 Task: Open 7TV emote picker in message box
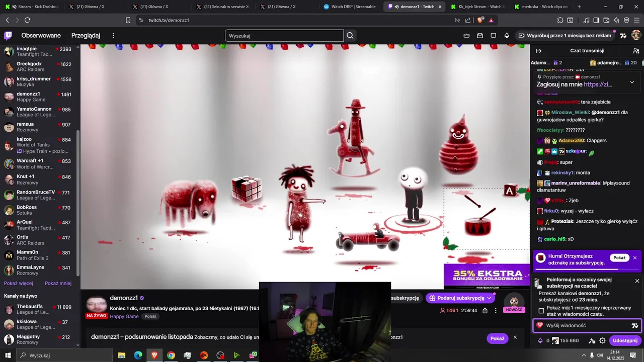click(x=634, y=326)
